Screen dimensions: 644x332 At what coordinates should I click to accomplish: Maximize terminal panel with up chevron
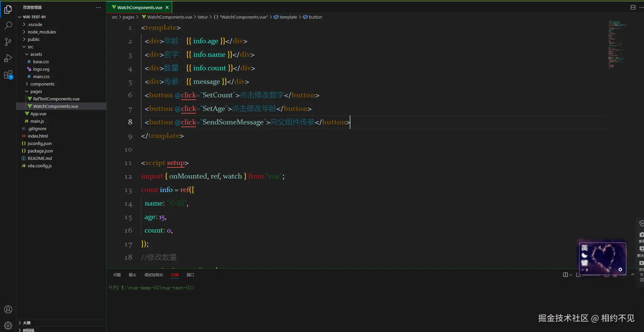[633, 275]
